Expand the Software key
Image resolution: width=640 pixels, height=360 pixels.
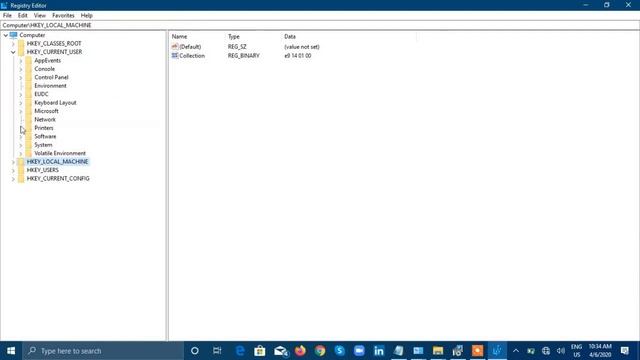(21, 137)
